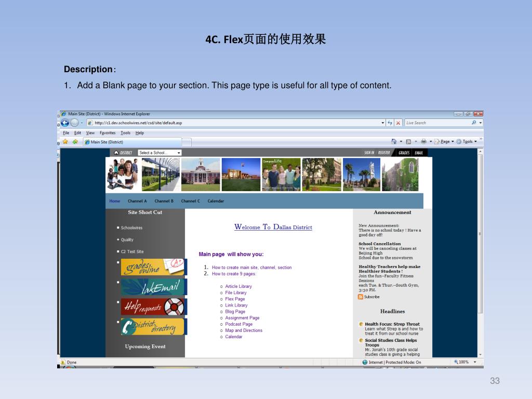Open the Schoolwires shortcut link
Screen dimensions: 532x399
click(131, 228)
